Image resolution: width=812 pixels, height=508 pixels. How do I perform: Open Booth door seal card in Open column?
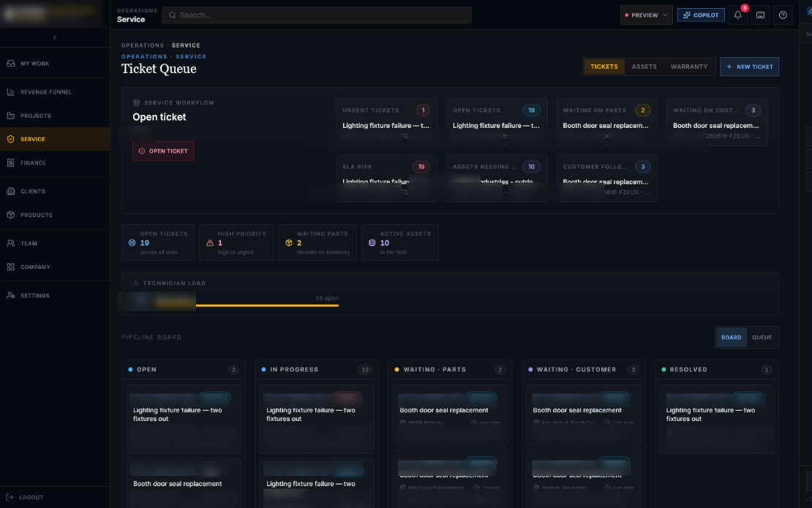click(184, 482)
